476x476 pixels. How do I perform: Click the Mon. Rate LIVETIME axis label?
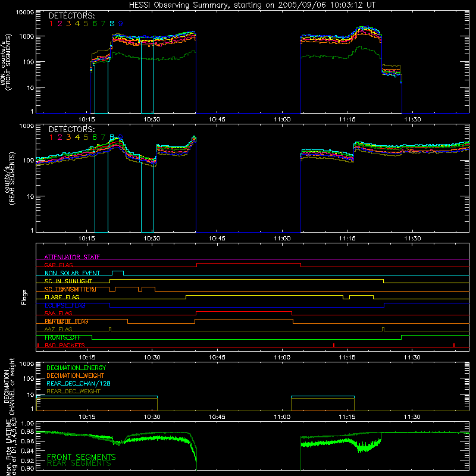11,446
